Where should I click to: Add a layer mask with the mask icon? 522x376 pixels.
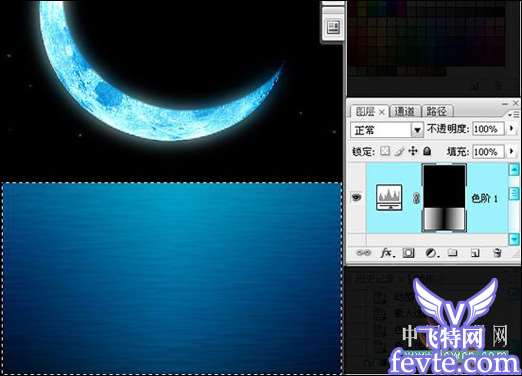click(x=408, y=253)
